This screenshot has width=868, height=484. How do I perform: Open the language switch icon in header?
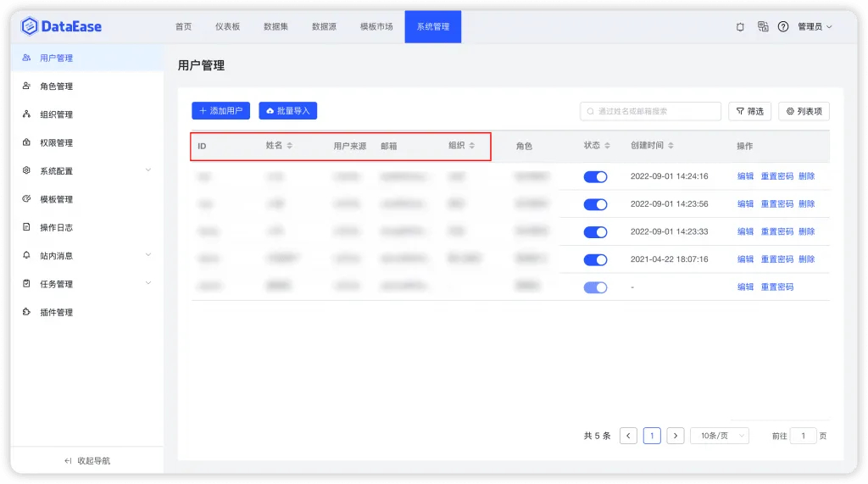tap(763, 26)
